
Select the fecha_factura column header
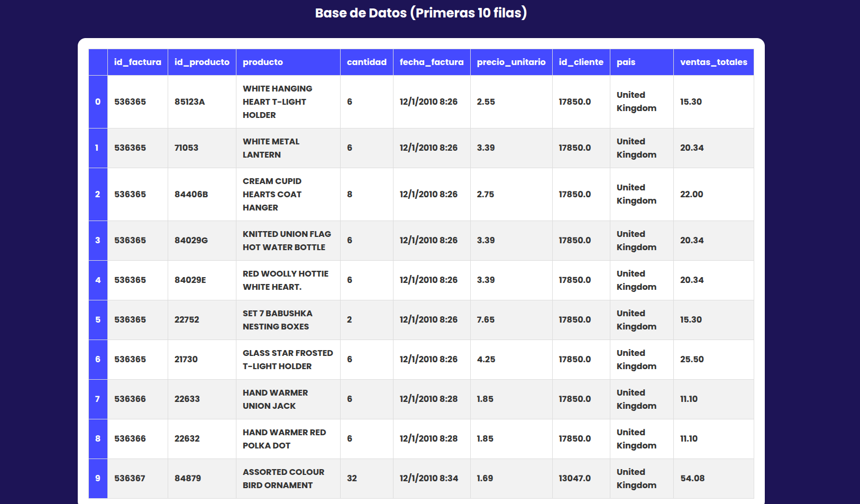click(x=432, y=62)
